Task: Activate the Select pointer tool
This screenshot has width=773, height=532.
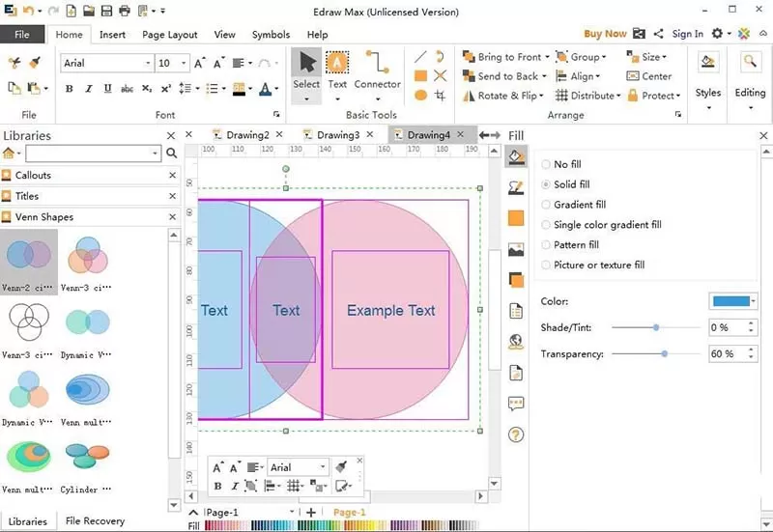Action: point(306,75)
